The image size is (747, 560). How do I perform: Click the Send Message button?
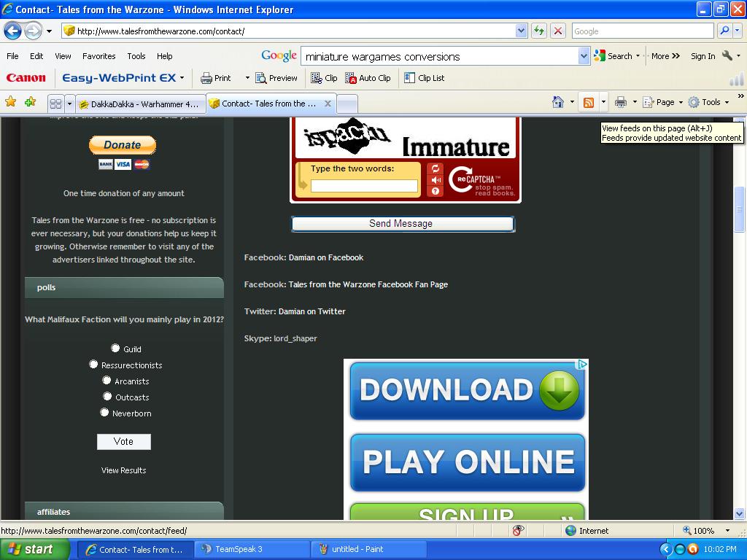click(x=403, y=224)
